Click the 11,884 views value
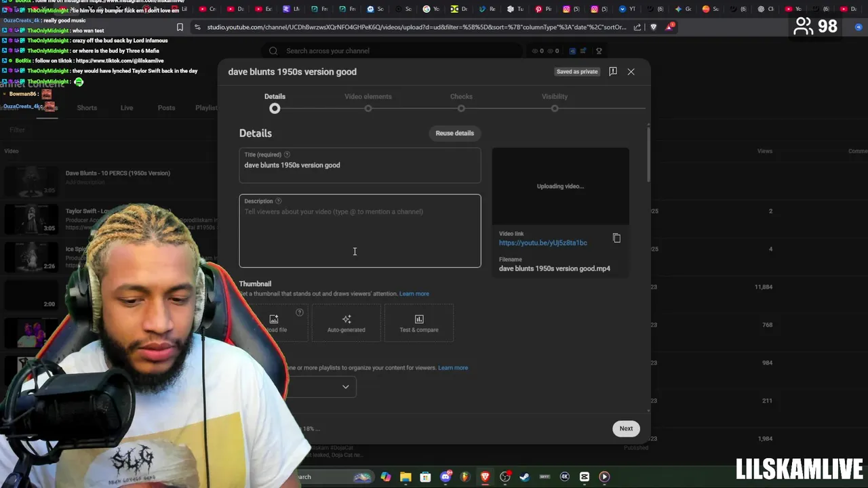This screenshot has width=868, height=488. [x=764, y=287]
